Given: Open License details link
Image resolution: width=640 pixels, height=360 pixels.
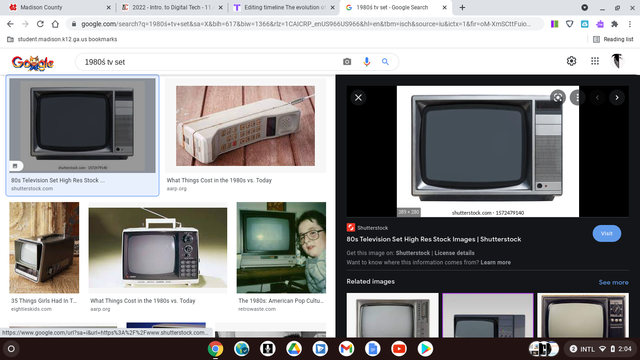Looking at the screenshot, I should 454,253.
